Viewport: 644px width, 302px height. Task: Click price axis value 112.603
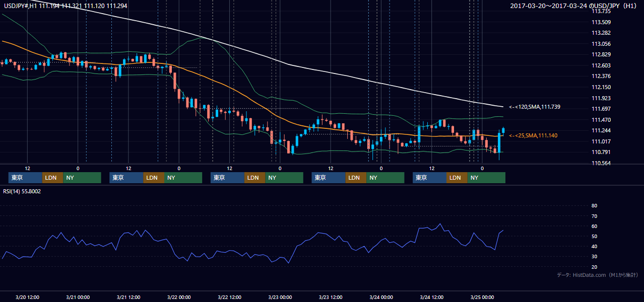tap(601, 65)
